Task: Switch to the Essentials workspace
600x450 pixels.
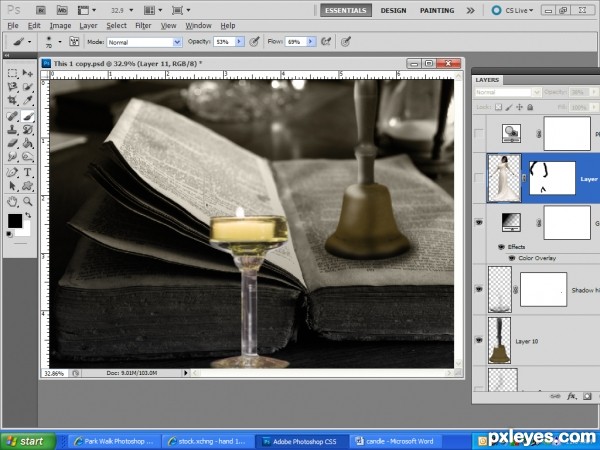Action: pyautogui.click(x=346, y=10)
